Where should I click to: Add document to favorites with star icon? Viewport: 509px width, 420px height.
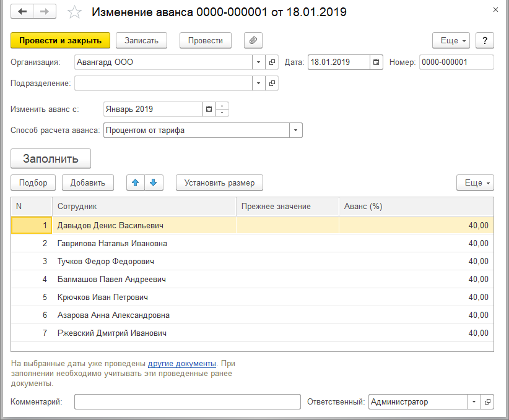click(x=74, y=12)
